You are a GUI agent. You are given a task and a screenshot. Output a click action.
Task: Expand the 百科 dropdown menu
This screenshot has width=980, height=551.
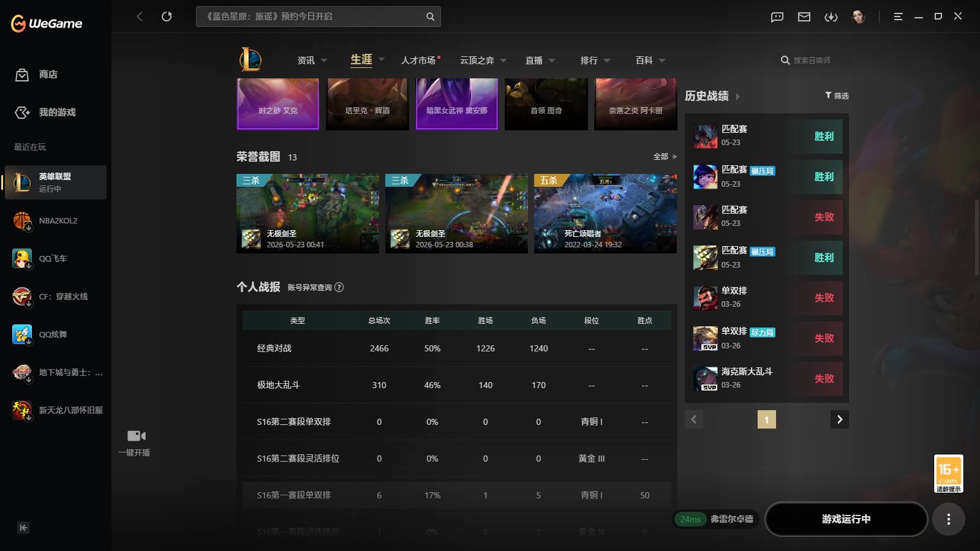click(x=662, y=61)
